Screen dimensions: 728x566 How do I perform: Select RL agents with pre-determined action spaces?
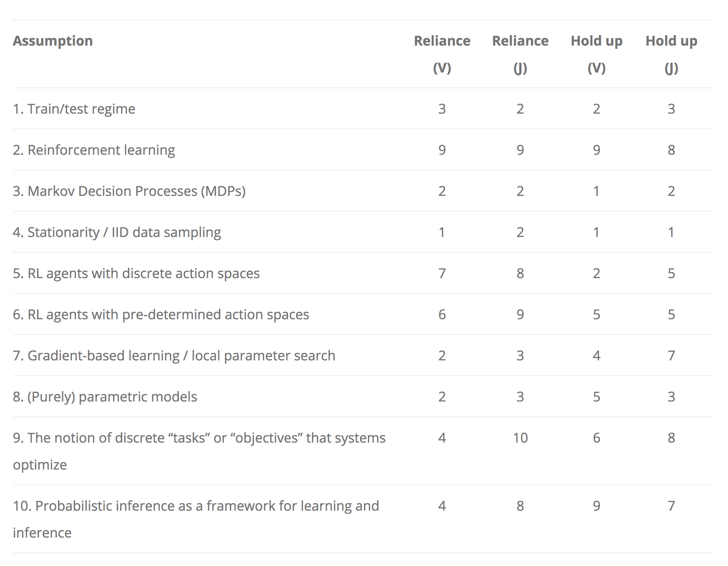click(x=161, y=314)
